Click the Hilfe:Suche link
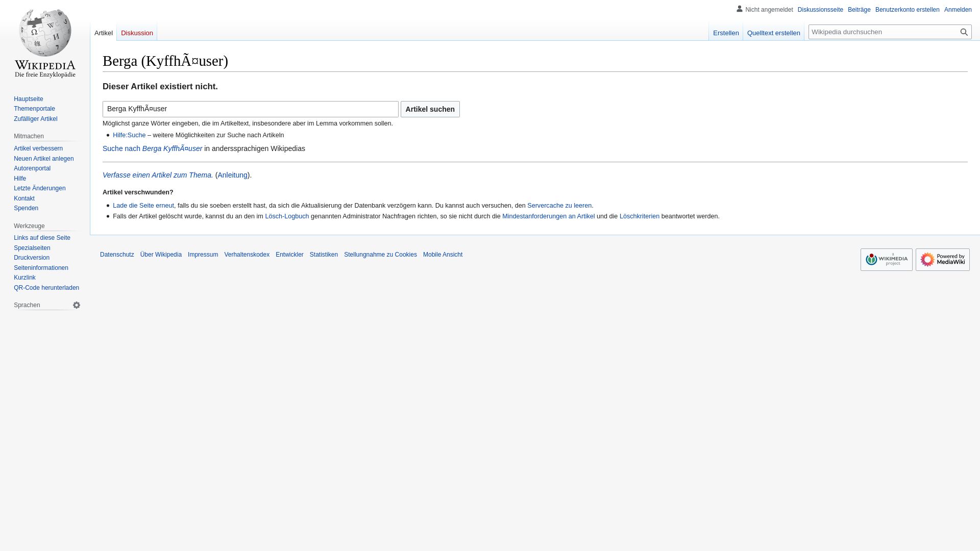This screenshot has height=551, width=980. click(129, 135)
